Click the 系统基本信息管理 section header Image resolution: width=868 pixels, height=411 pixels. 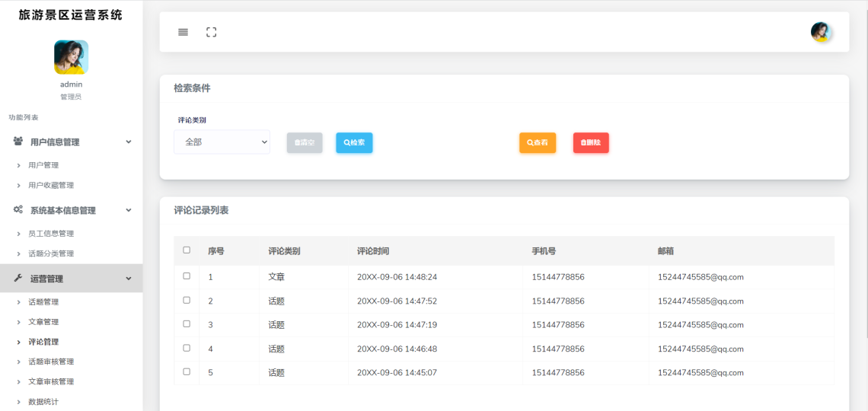(x=72, y=210)
